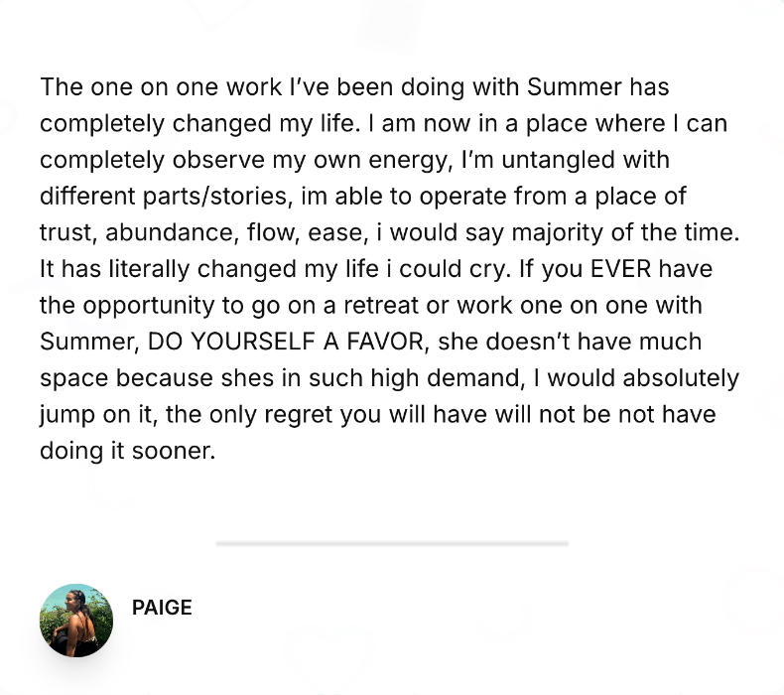
Task: Click Paige's circular profile photo
Action: tap(76, 621)
